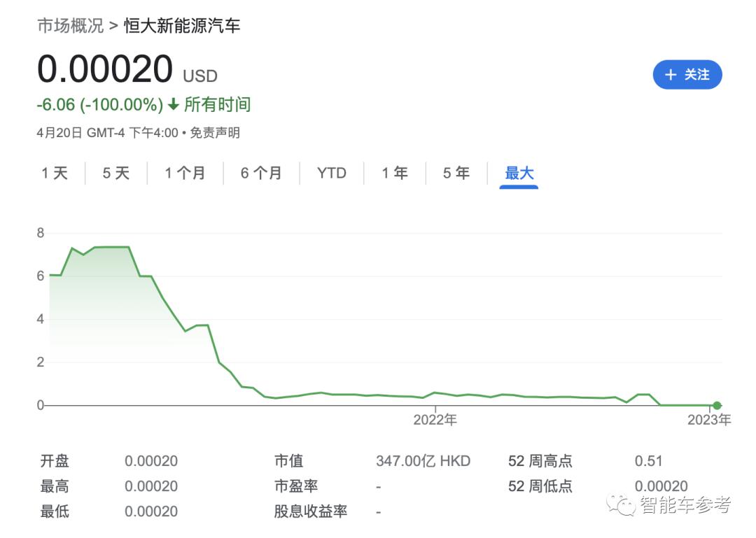The image size is (756, 538).
Task: Open the 1个月 price chart
Action: [186, 173]
